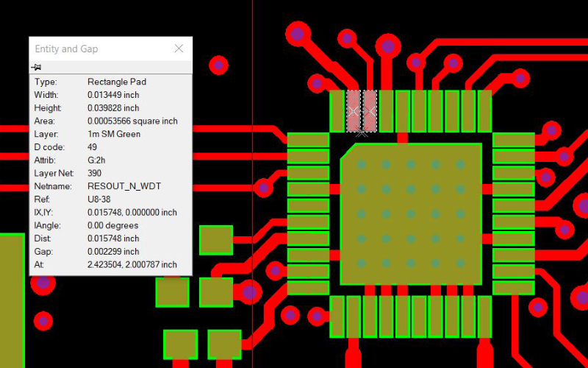The width and height of the screenshot is (588, 368).
Task: Click the Ref value U8-38
Action: point(99,199)
